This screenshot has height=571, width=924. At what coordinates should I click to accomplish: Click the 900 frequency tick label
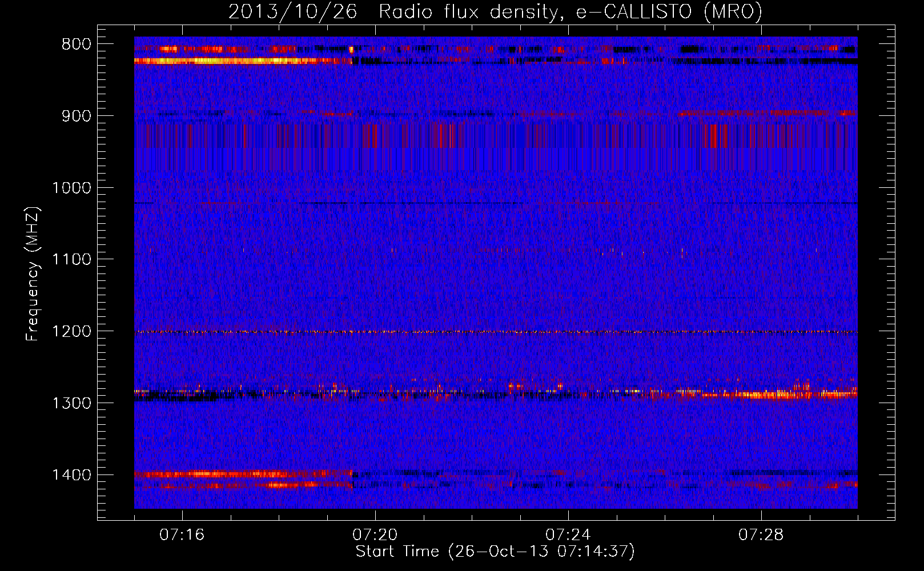[x=76, y=116]
